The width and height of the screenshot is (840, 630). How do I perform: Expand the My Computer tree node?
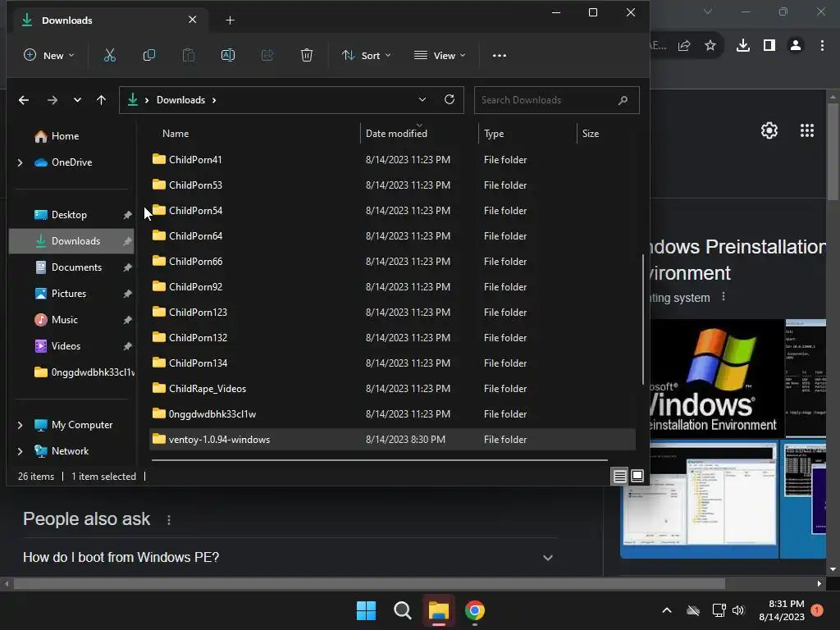21,425
